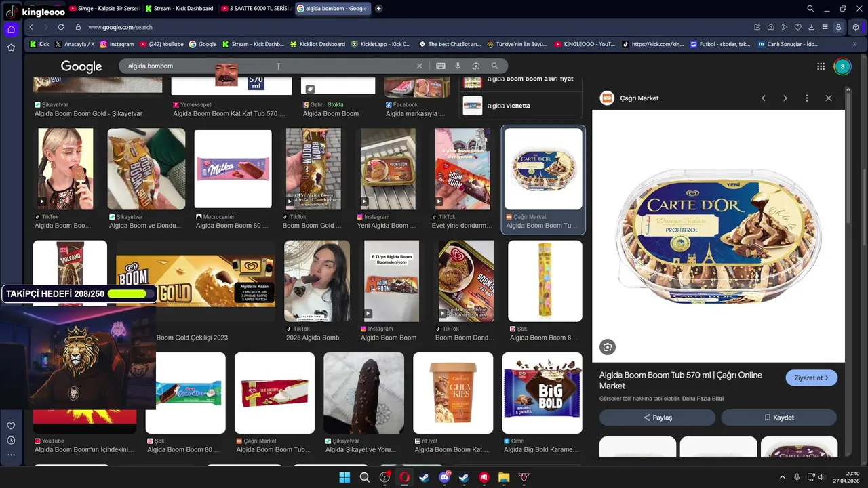Open the Kick bookmark

[x=40, y=44]
